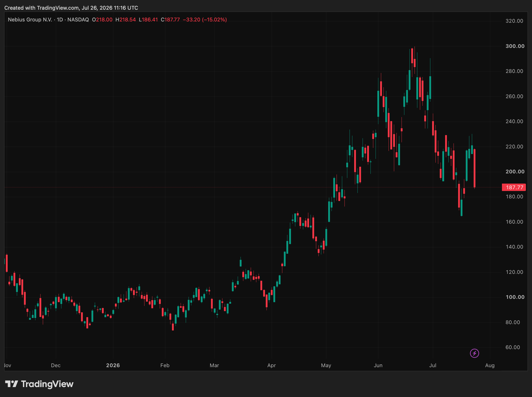Select the Aug marker on the time axis
This screenshot has height=397, width=532.
click(x=490, y=365)
